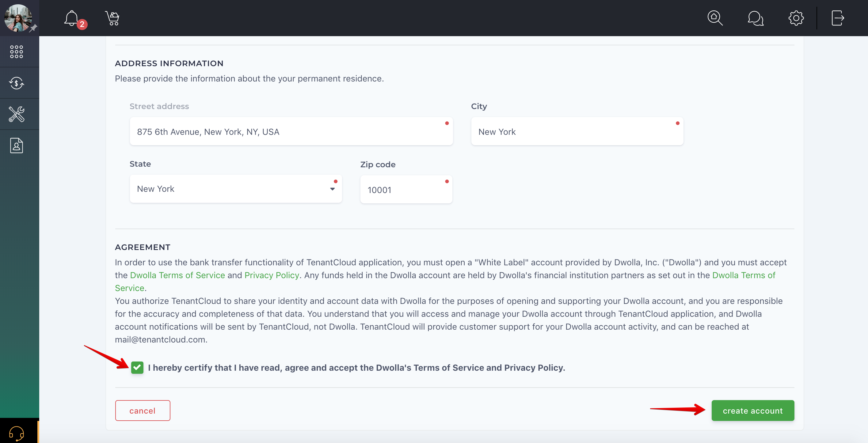
Task: Click the AGREEMENT heading
Action: tap(143, 247)
